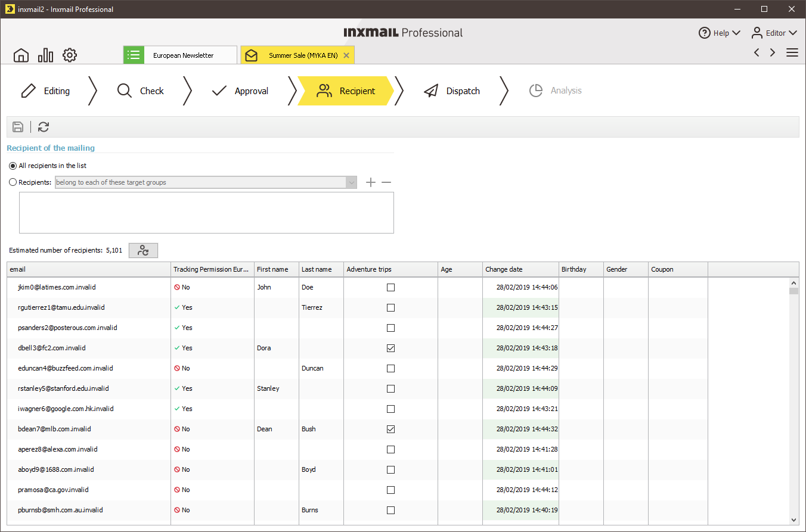Open the reports bar chart icon
Screen dimensions: 806x532
(x=45, y=55)
